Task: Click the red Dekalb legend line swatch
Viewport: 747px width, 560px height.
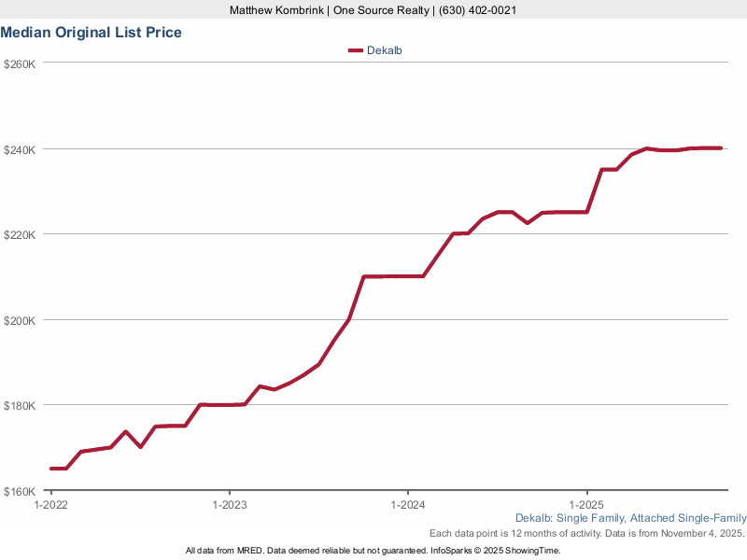Action: click(355, 51)
